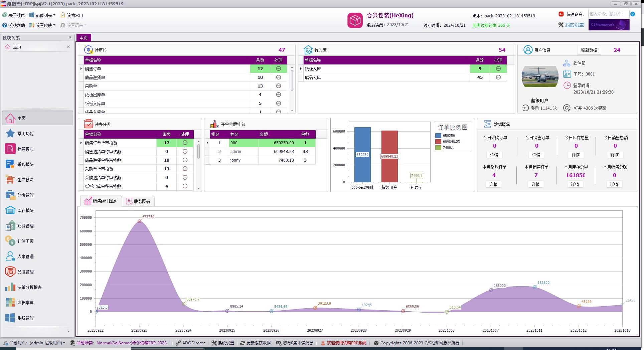The height and width of the screenshot is (350, 644).
Task: Open the 销售模块 sales module icon
Action: [10, 149]
